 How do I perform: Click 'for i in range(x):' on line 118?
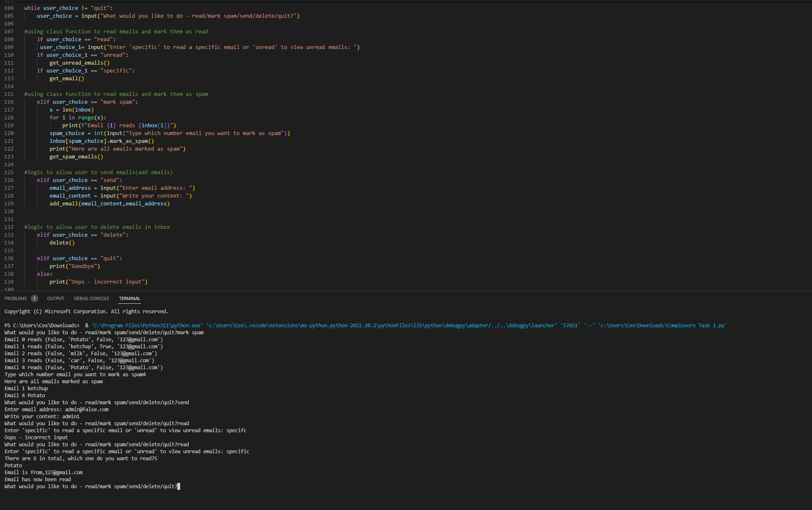coord(78,118)
